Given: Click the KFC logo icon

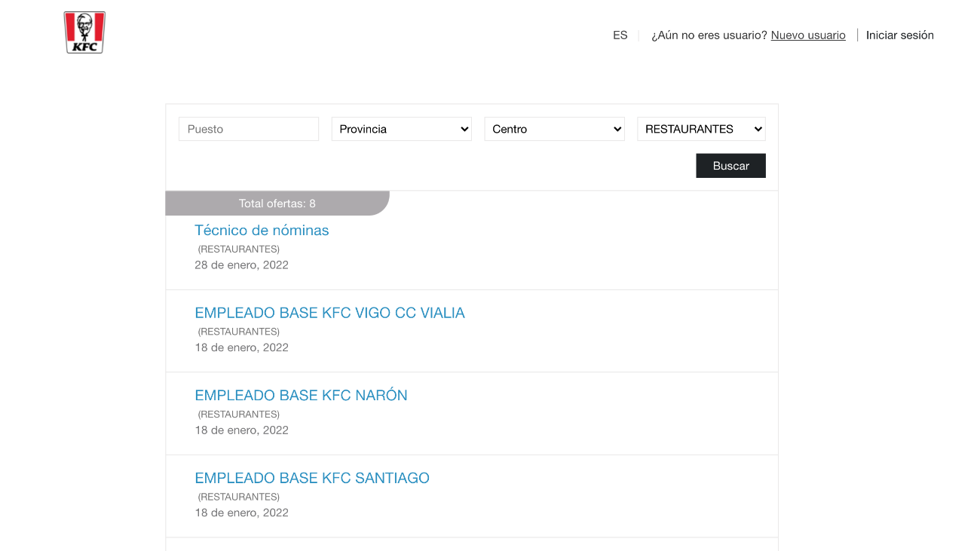Looking at the screenshot, I should (84, 32).
